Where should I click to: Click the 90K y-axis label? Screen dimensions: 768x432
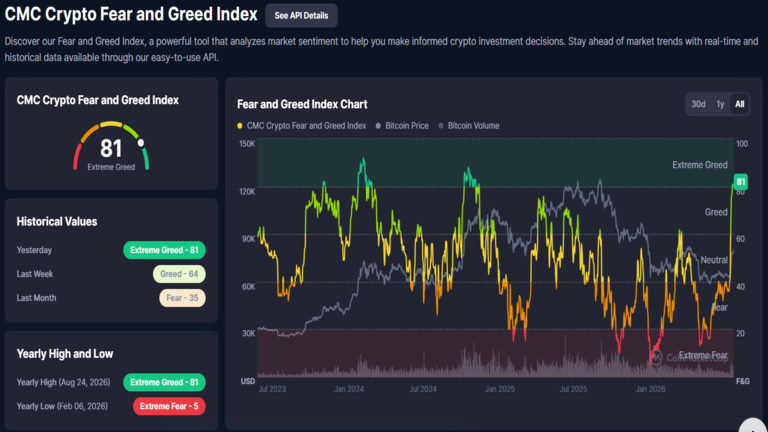(248, 239)
